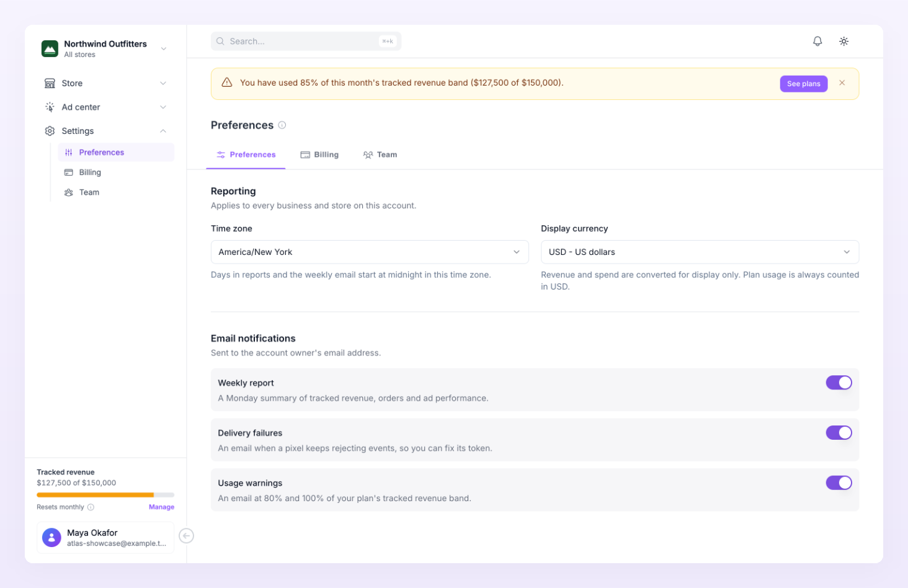Switch to the Billing tab
The image size is (908, 588).
[x=319, y=155]
